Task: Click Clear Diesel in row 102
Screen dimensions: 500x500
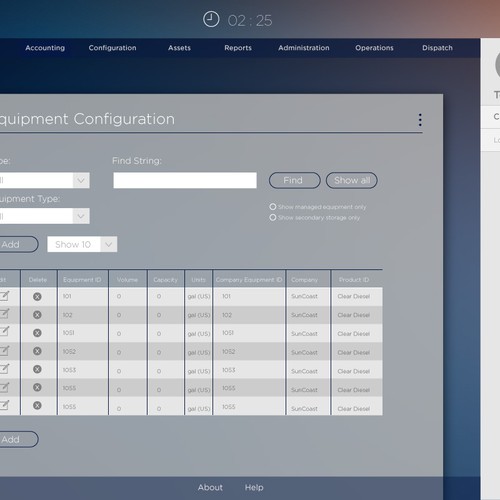Action: click(354, 315)
